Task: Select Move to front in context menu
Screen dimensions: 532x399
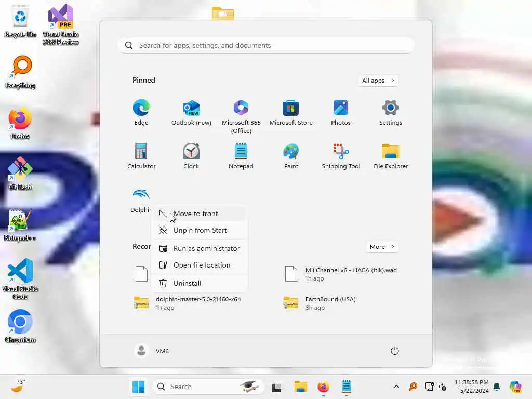Action: point(199,214)
